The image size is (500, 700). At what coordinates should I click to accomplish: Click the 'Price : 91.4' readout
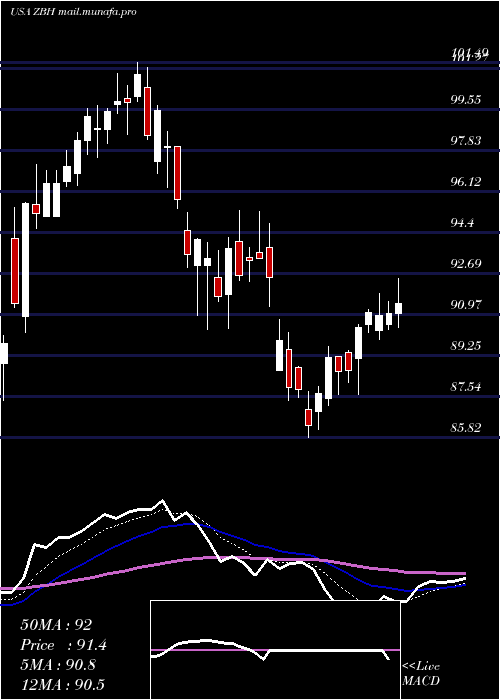(x=63, y=645)
